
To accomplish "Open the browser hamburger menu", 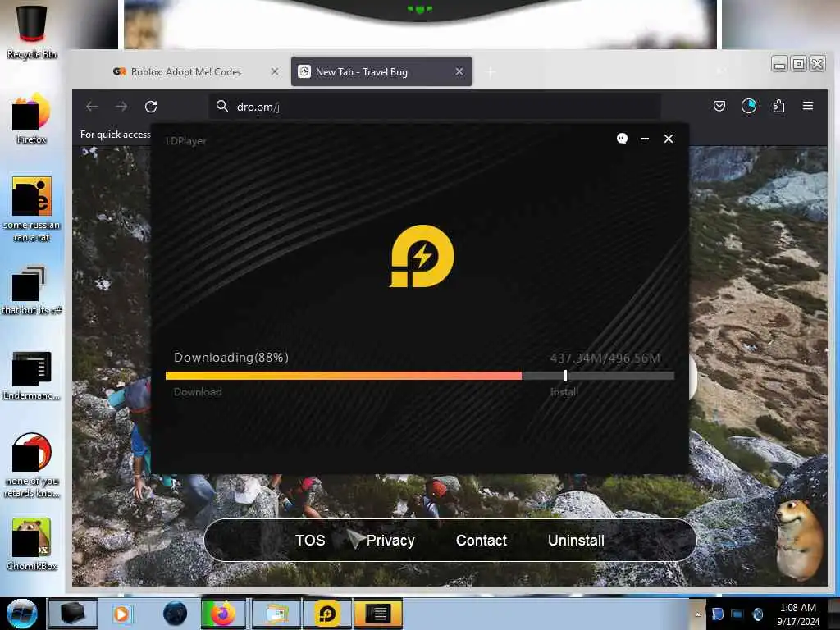I will click(808, 106).
